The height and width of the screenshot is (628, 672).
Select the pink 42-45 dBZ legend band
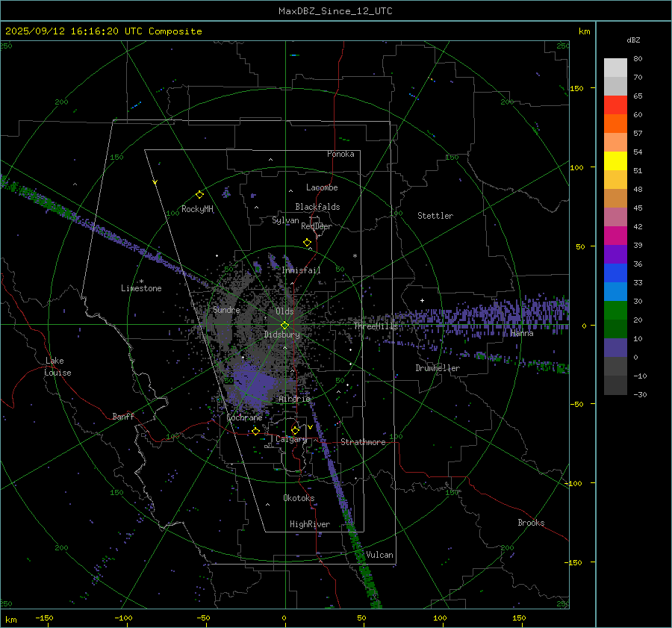pyautogui.click(x=615, y=217)
